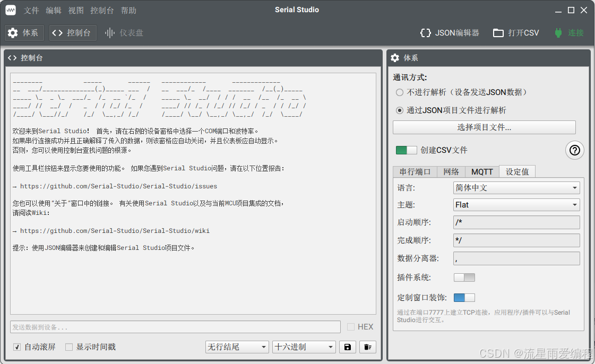The width and height of the screenshot is (595, 364).
Task: Click the 启动顺序 input field
Action: click(516, 222)
